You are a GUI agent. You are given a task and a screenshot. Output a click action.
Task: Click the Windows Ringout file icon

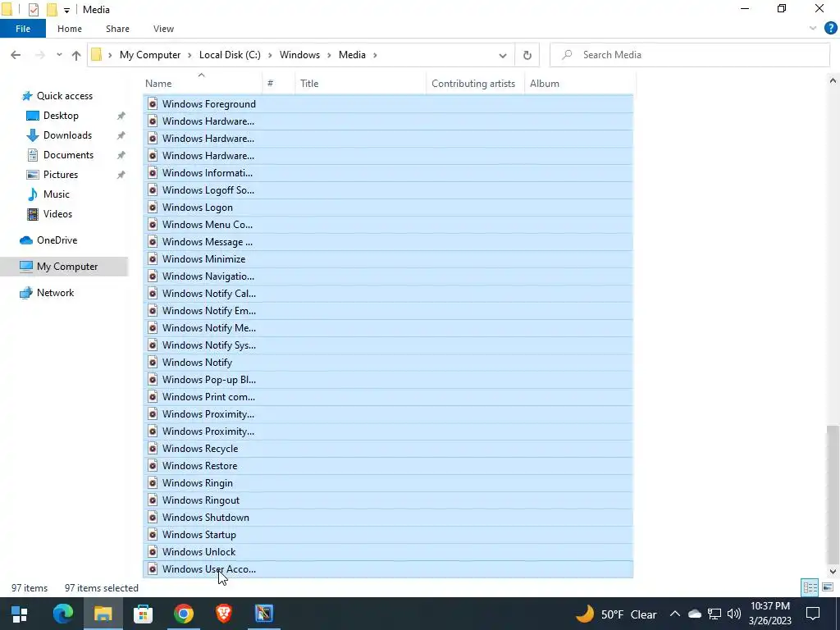[x=153, y=500]
